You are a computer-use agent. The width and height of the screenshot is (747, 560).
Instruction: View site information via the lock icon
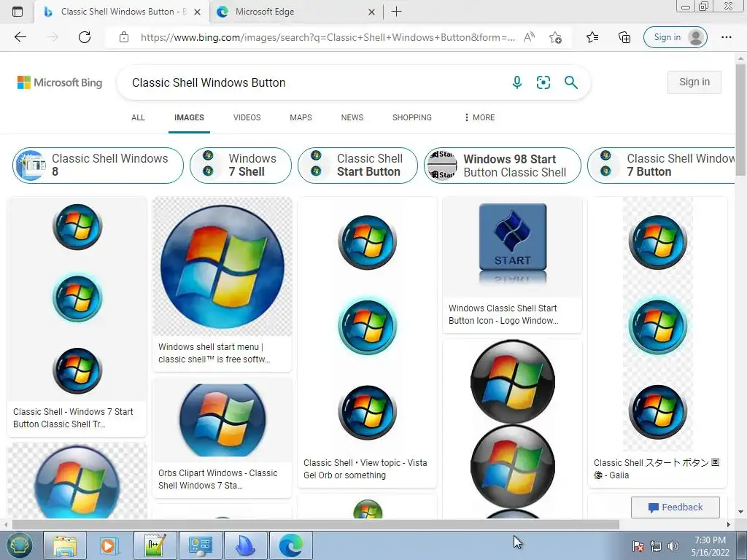pyautogui.click(x=124, y=37)
